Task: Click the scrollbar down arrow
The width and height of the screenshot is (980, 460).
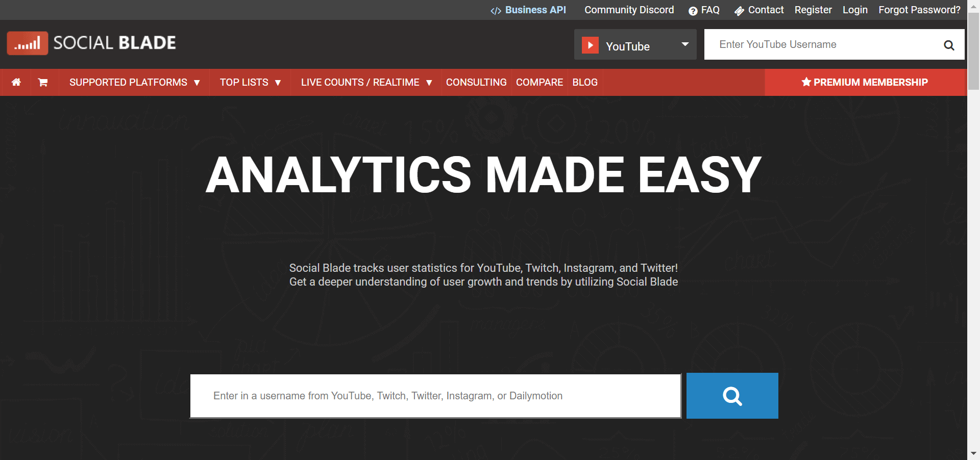Action: point(973,453)
